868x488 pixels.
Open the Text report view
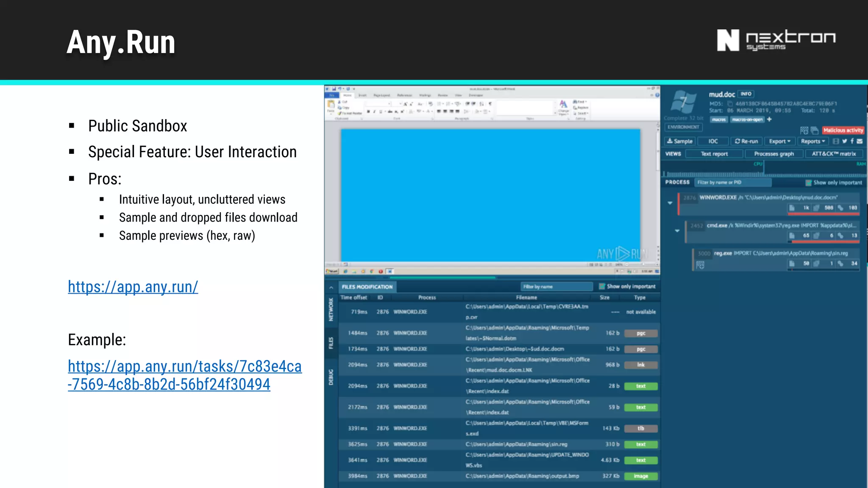(714, 154)
